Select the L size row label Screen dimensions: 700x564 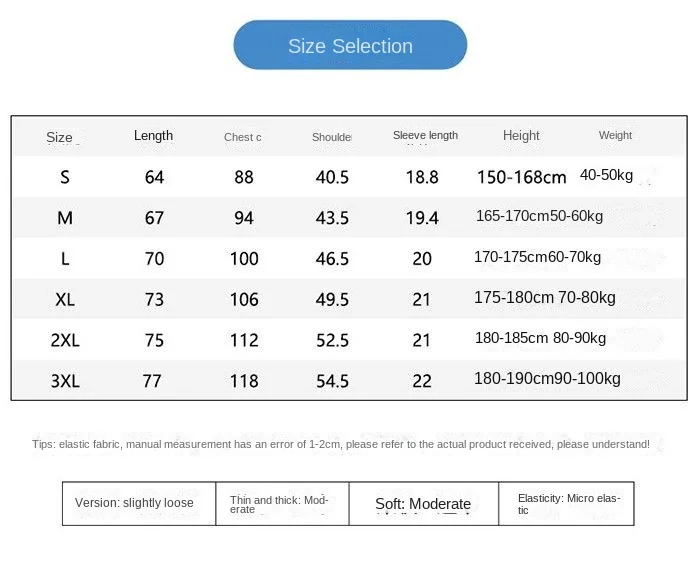(65, 259)
